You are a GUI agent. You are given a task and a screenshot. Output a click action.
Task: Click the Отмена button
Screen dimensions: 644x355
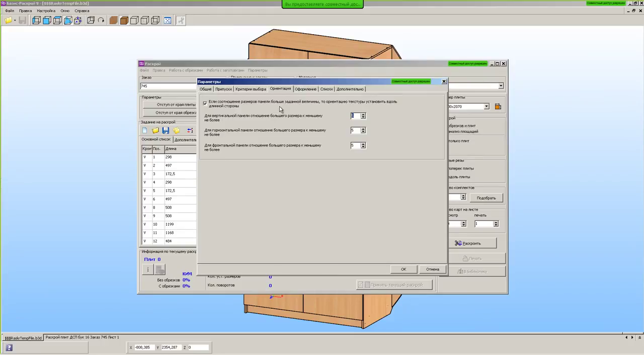tap(432, 270)
